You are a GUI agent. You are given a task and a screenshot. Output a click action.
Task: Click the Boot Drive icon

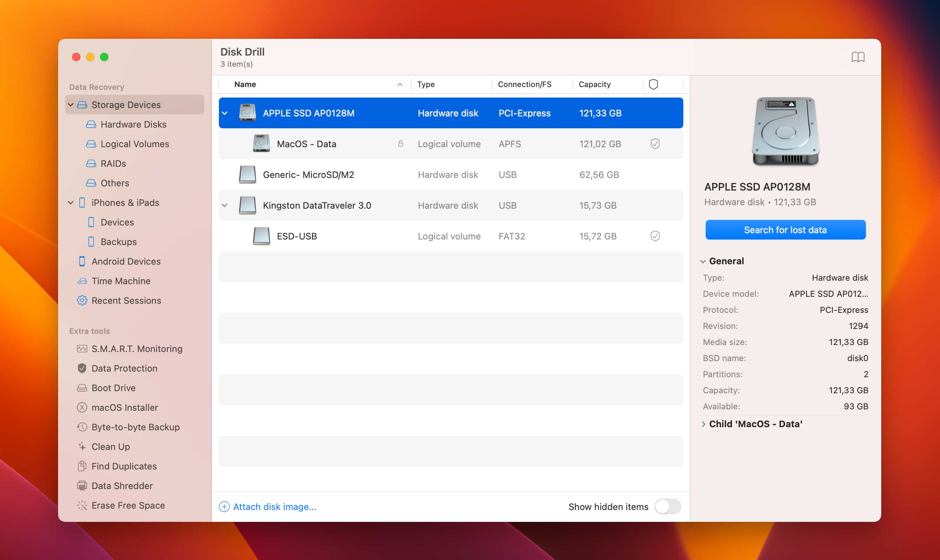click(x=82, y=388)
